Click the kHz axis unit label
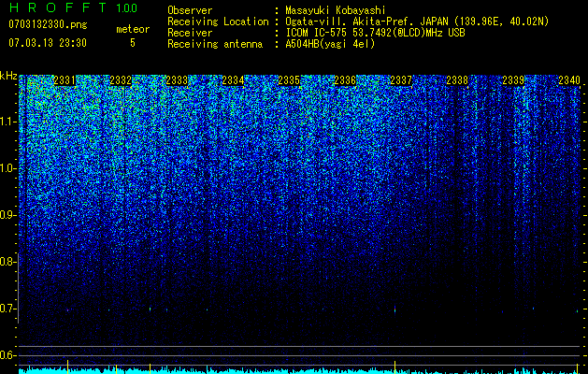This screenshot has height=374, width=588. (x=8, y=76)
